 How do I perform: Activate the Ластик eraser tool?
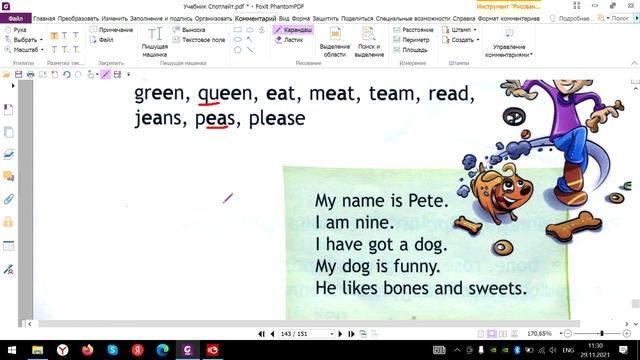click(x=289, y=40)
